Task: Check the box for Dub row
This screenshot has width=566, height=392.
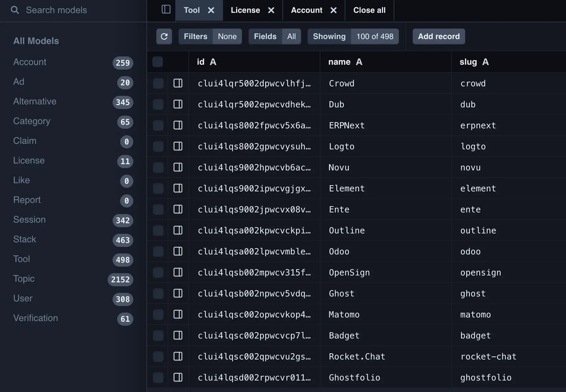Action: coord(158,104)
